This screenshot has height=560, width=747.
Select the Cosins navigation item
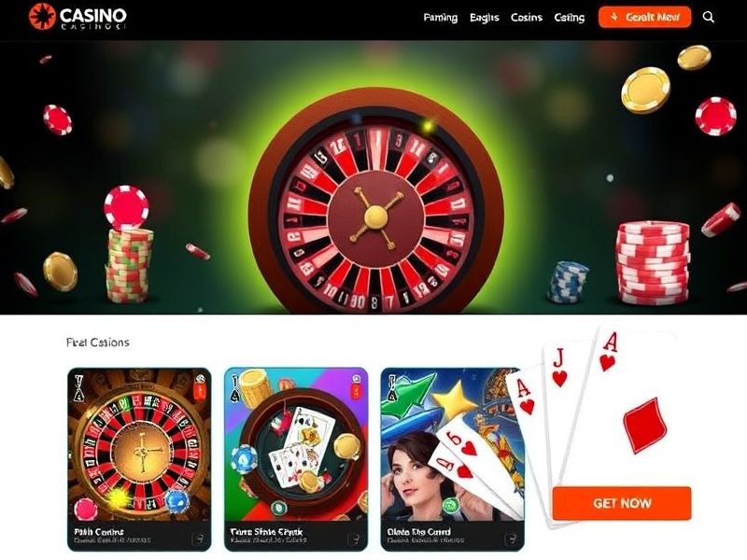tap(527, 18)
